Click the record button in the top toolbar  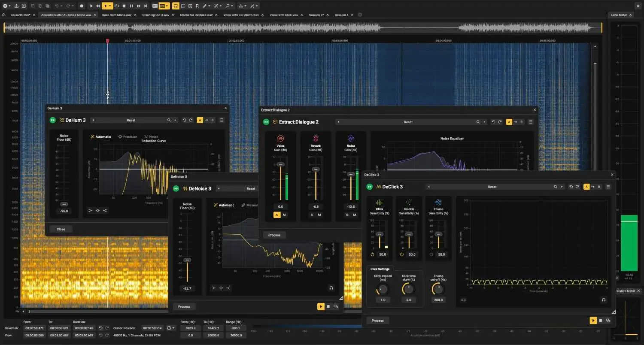pos(82,6)
